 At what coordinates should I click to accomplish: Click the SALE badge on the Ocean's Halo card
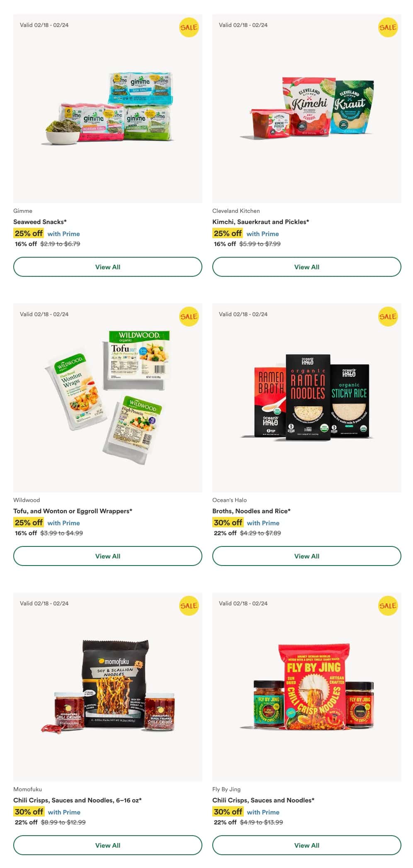[x=388, y=317]
